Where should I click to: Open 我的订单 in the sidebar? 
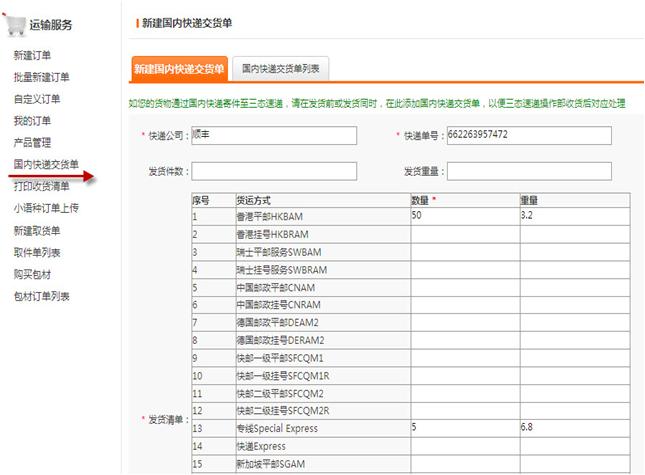click(x=32, y=121)
